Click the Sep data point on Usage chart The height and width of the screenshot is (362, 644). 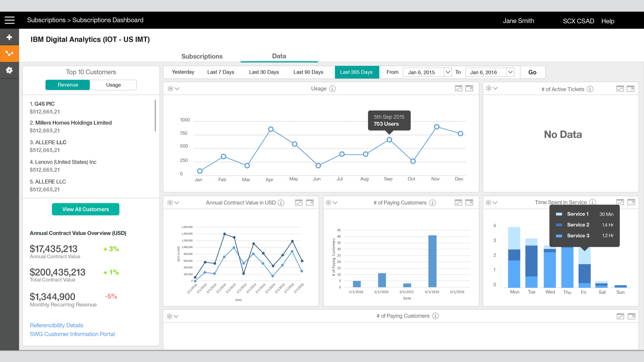(x=389, y=140)
